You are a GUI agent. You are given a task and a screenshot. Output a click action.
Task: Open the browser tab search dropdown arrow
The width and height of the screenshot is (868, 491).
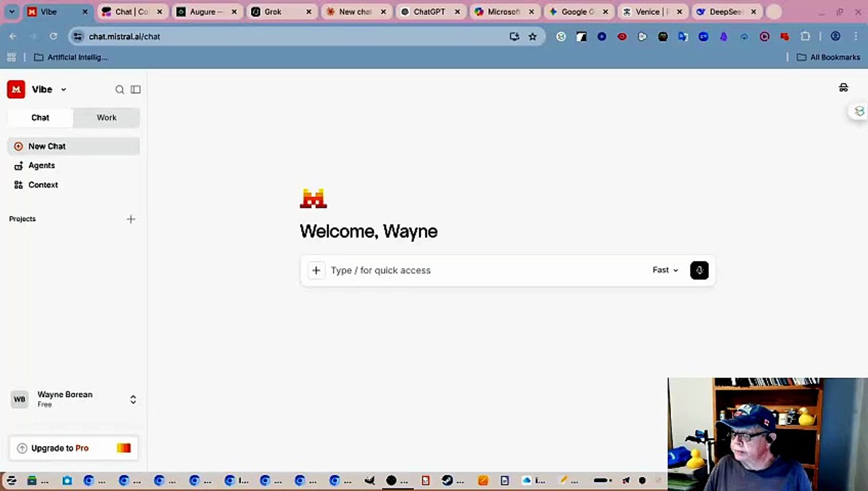click(12, 12)
